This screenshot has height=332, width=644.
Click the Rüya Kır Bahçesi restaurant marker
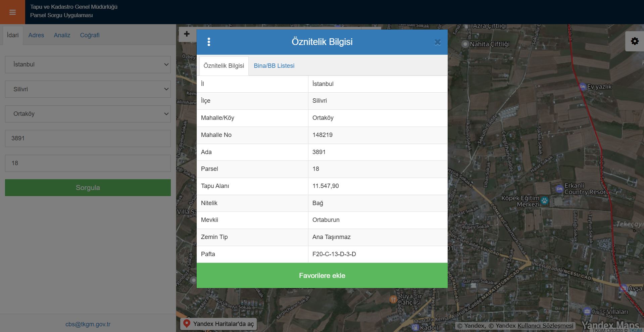click(393, 299)
